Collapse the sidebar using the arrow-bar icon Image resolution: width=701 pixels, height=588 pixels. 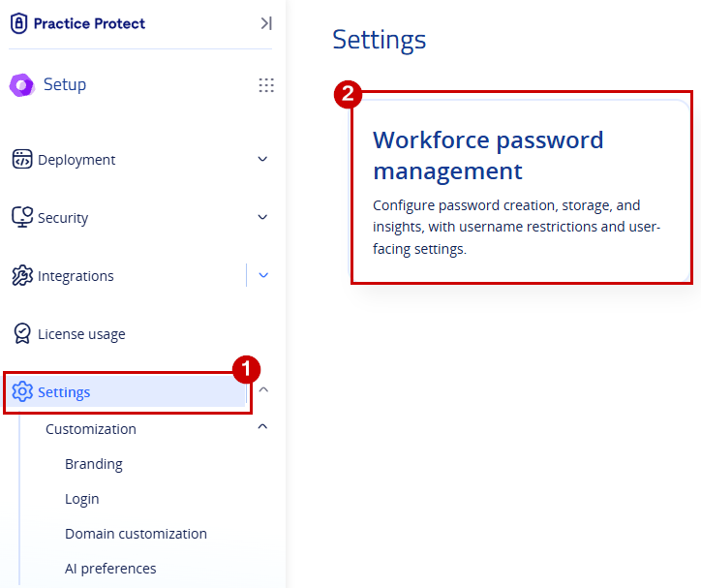click(x=266, y=23)
